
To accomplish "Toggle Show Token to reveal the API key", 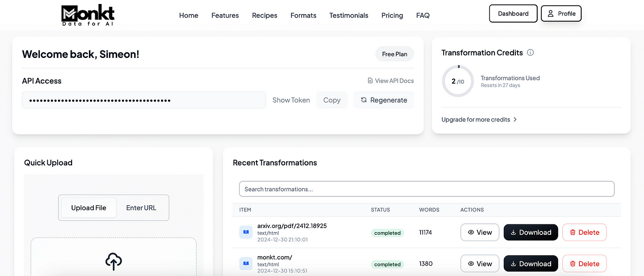I will coord(291,100).
